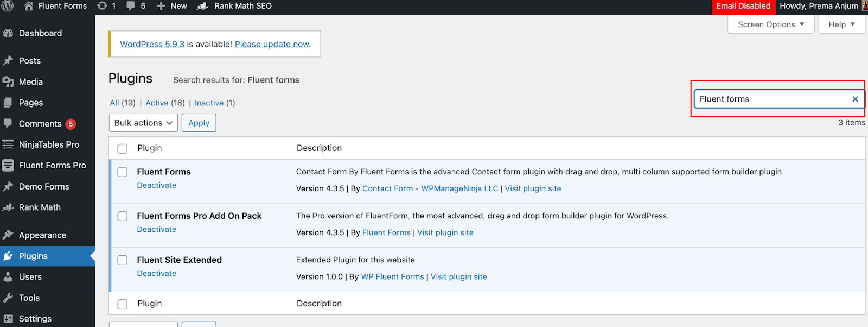Click the Rank Math SEO toolbar icon
Image resolution: width=868 pixels, height=327 pixels.
tap(202, 6)
